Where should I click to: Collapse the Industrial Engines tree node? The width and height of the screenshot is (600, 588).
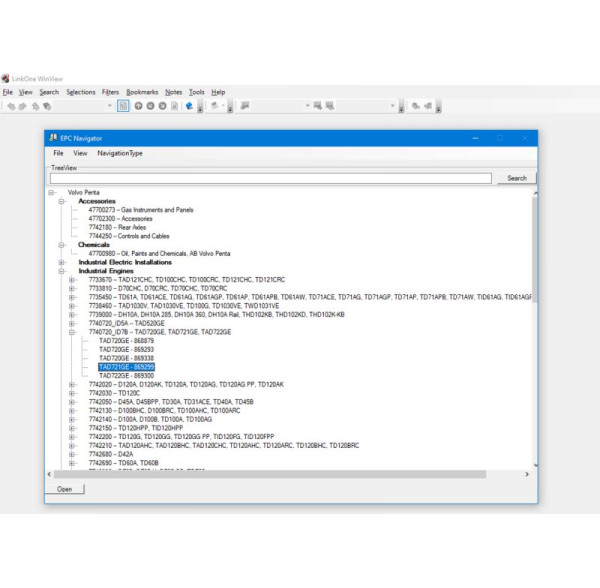click(61, 270)
